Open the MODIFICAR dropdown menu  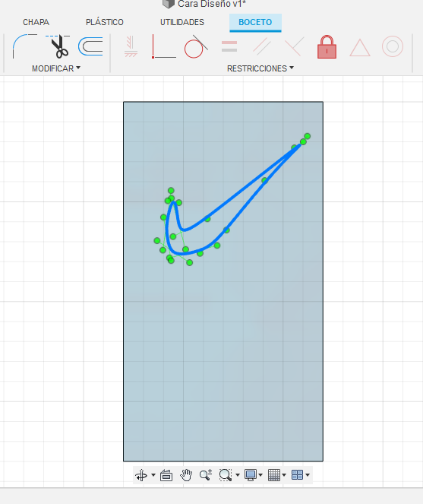[56, 68]
